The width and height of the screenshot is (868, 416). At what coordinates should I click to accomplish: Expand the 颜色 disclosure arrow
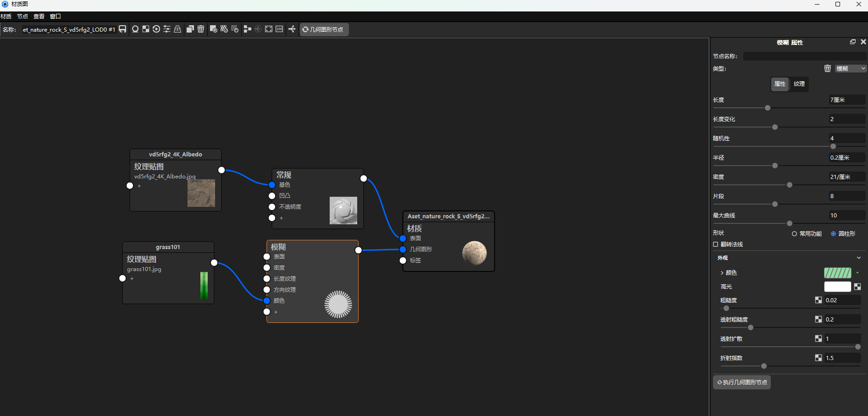722,272
